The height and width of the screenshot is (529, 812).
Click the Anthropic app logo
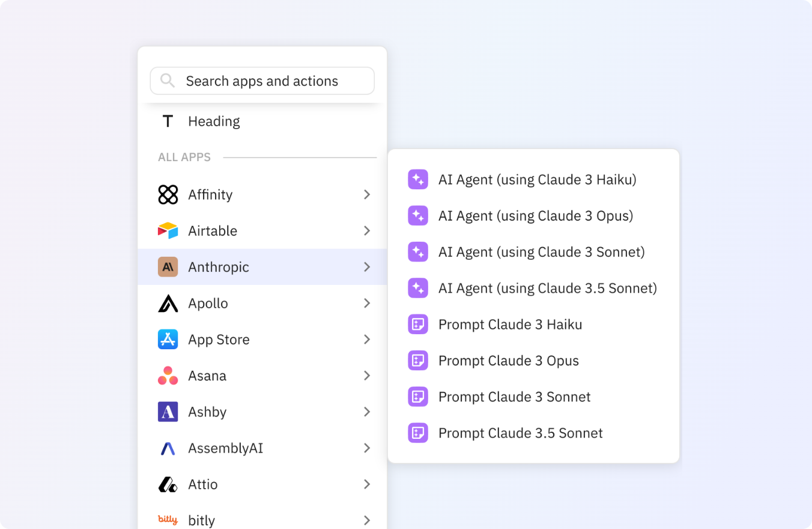click(168, 267)
